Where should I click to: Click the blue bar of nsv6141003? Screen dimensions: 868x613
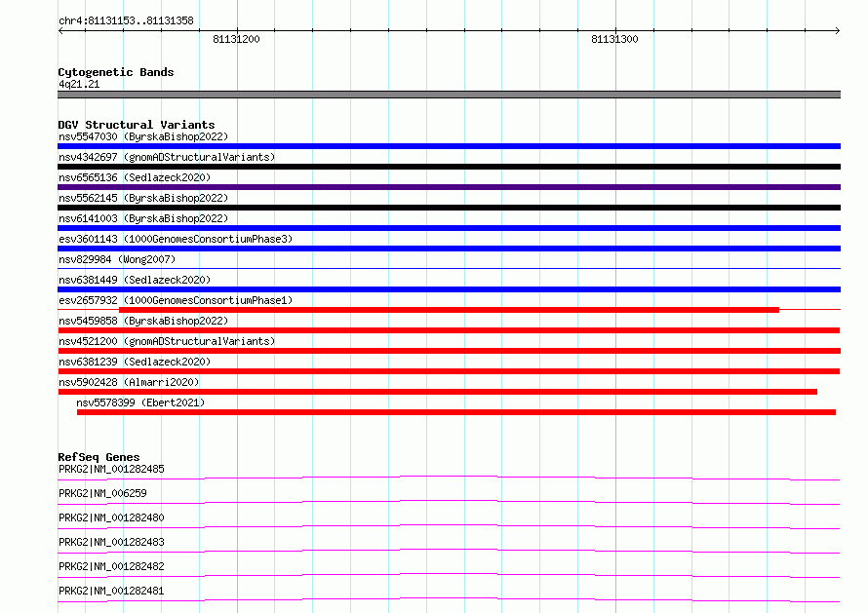(449, 228)
